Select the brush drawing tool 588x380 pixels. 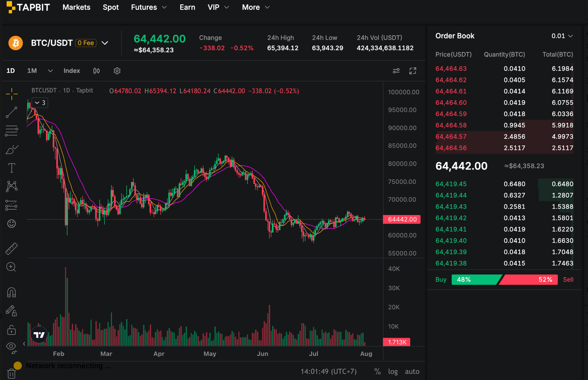(x=11, y=149)
